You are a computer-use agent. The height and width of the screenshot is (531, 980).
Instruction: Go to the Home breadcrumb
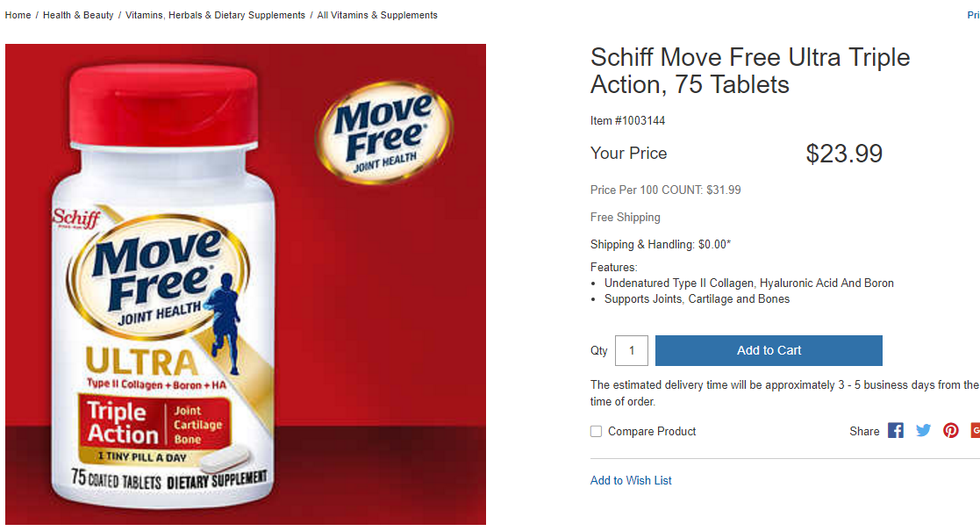(18, 15)
